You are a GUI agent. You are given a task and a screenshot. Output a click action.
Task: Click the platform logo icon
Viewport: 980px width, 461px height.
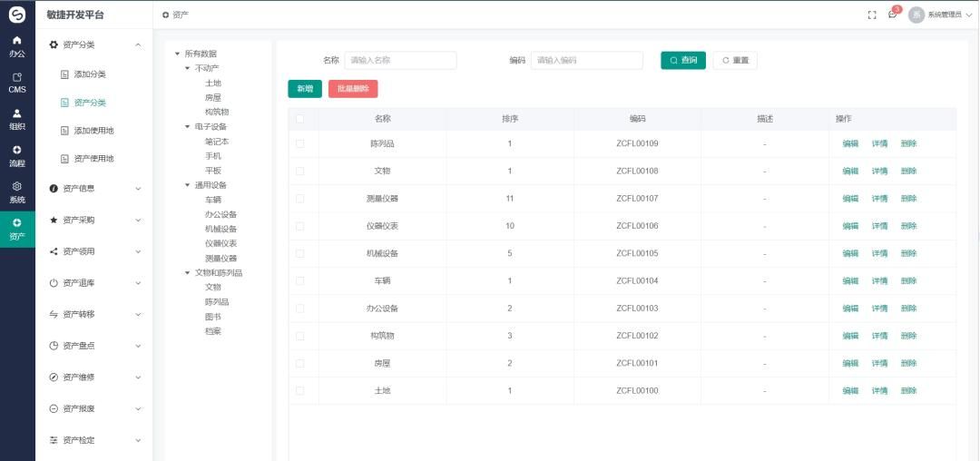coord(17,15)
